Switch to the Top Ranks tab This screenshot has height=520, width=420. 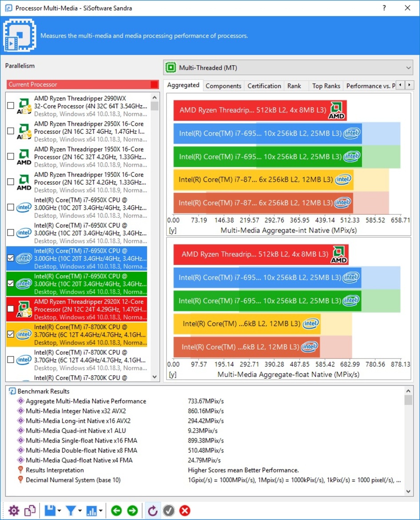326,86
